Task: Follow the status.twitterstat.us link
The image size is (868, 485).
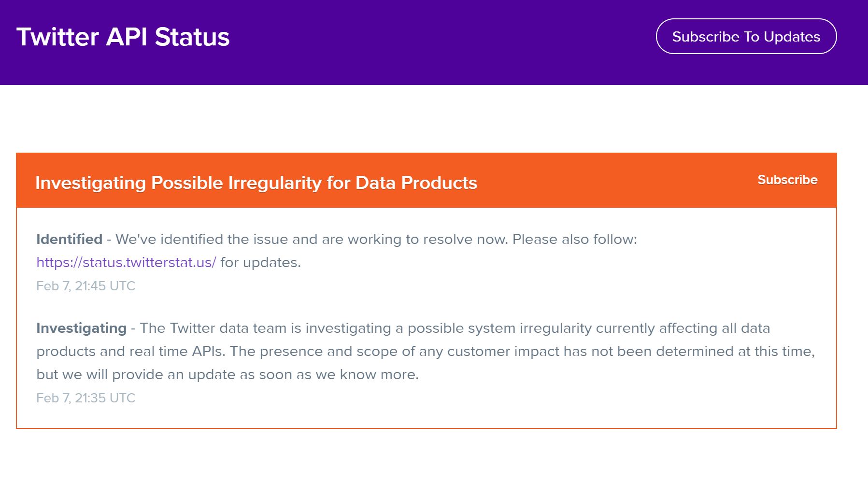Action: pyautogui.click(x=126, y=262)
